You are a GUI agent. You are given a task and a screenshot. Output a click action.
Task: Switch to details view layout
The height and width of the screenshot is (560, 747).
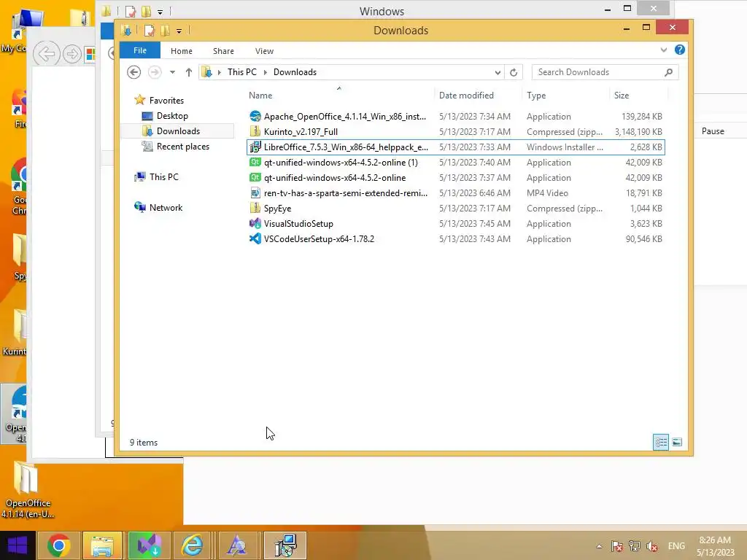click(x=660, y=443)
